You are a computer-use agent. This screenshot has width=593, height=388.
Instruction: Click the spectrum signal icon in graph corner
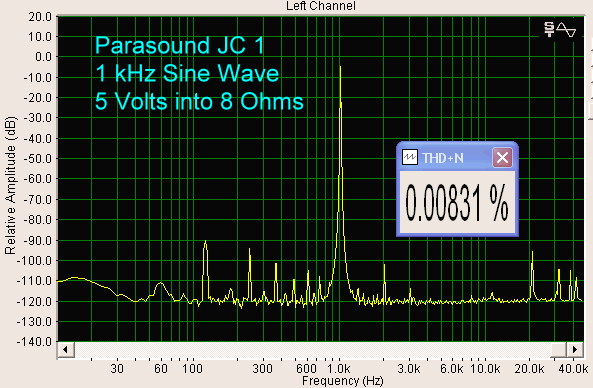tap(560, 29)
